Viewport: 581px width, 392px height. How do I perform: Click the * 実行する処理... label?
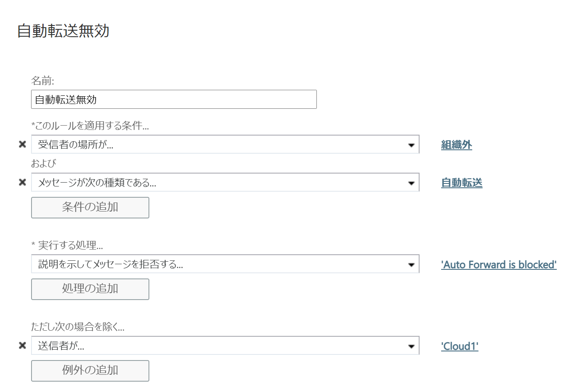pyautogui.click(x=67, y=245)
